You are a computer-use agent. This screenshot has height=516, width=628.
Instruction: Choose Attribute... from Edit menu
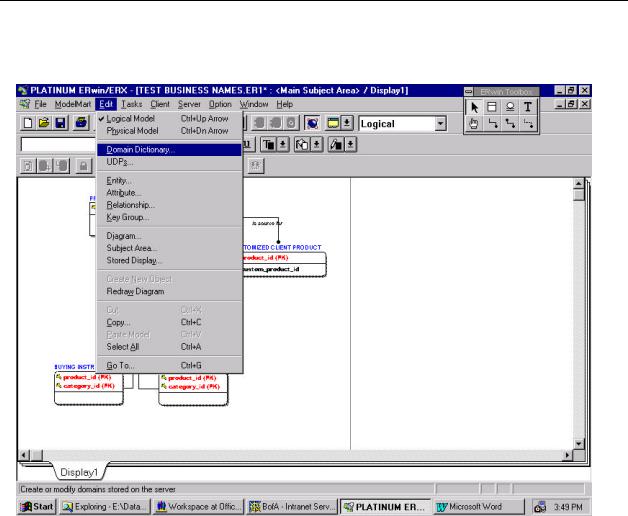[x=169, y=193]
